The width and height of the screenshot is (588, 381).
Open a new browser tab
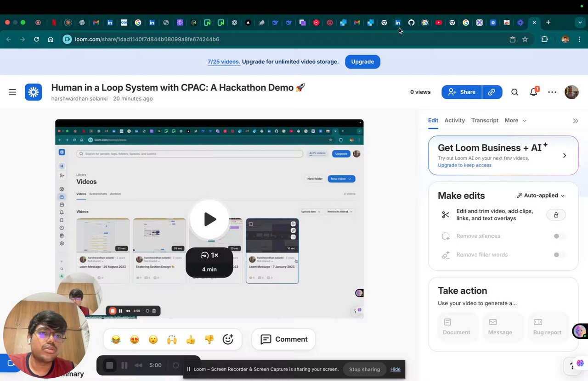pyautogui.click(x=548, y=22)
